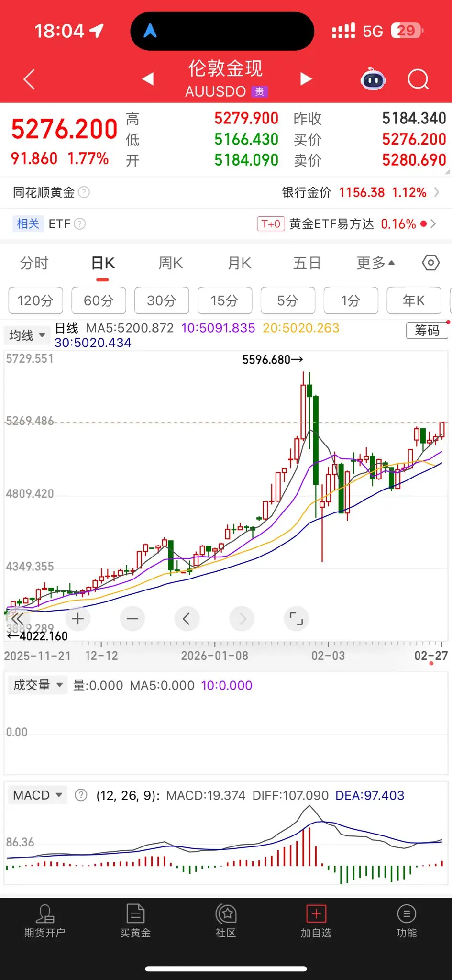The height and width of the screenshot is (980, 452).
Task: Switch to 周K tab
Action: click(x=171, y=263)
